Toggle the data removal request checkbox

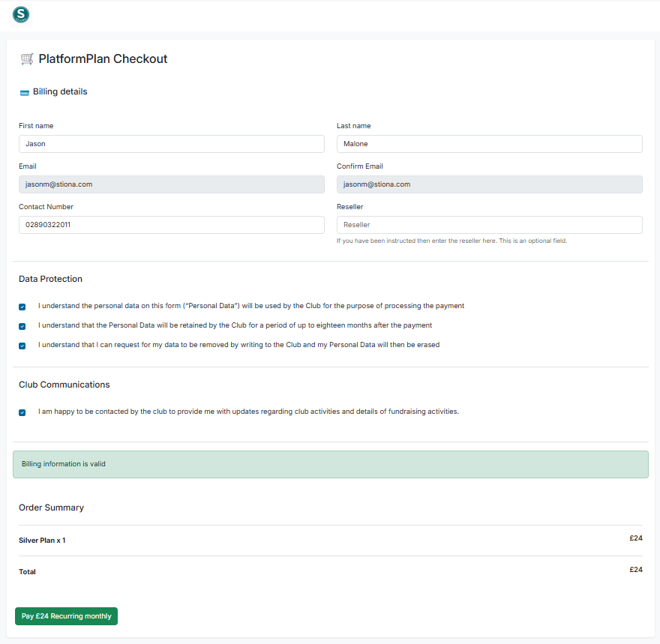(x=22, y=345)
